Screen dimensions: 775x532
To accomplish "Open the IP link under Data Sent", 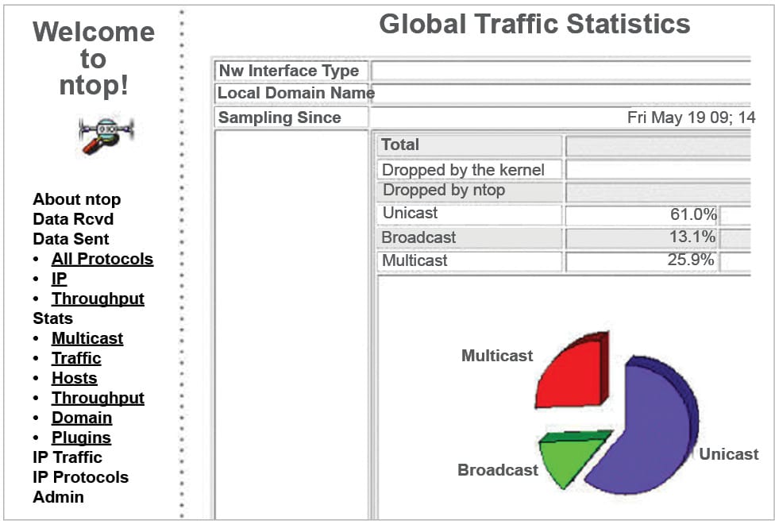I will (x=60, y=279).
